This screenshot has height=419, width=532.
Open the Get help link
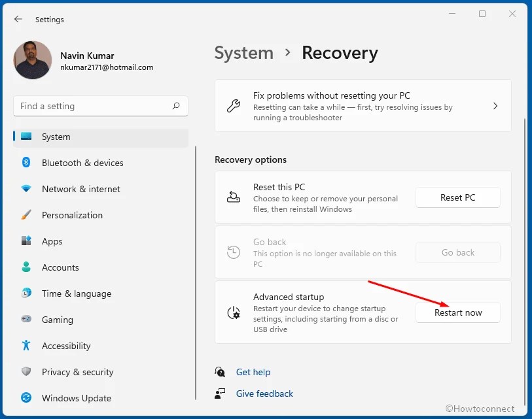(253, 372)
